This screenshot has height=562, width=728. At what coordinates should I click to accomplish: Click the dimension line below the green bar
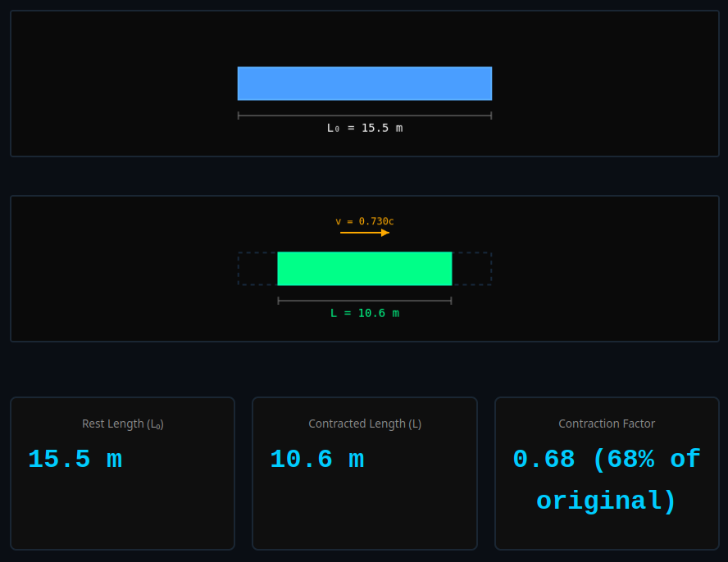[x=364, y=301]
